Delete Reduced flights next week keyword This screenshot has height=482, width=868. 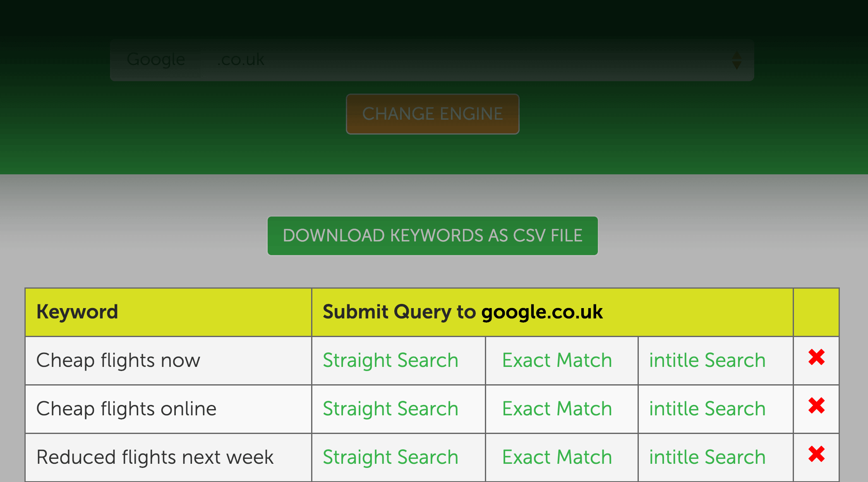point(816,454)
